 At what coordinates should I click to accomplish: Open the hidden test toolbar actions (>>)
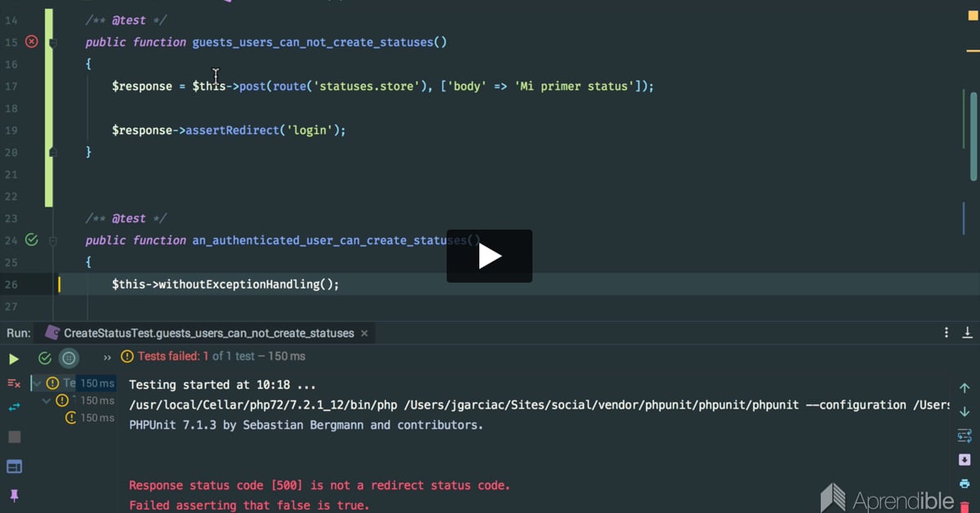coord(107,357)
